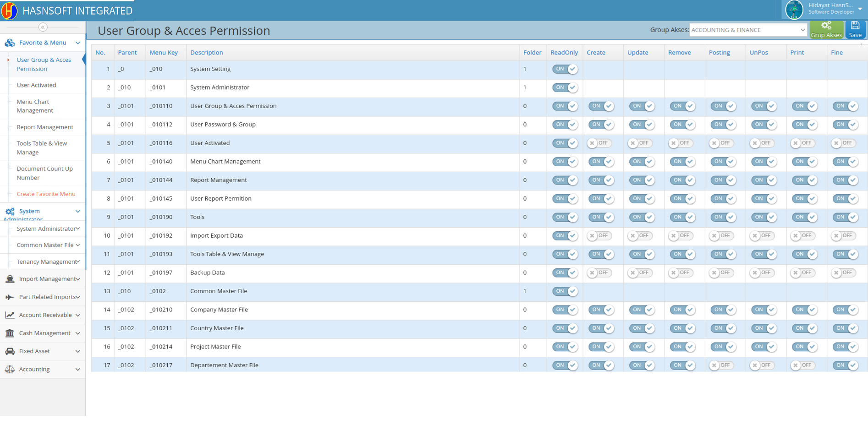Click the Fixed Asset car icon

point(10,351)
